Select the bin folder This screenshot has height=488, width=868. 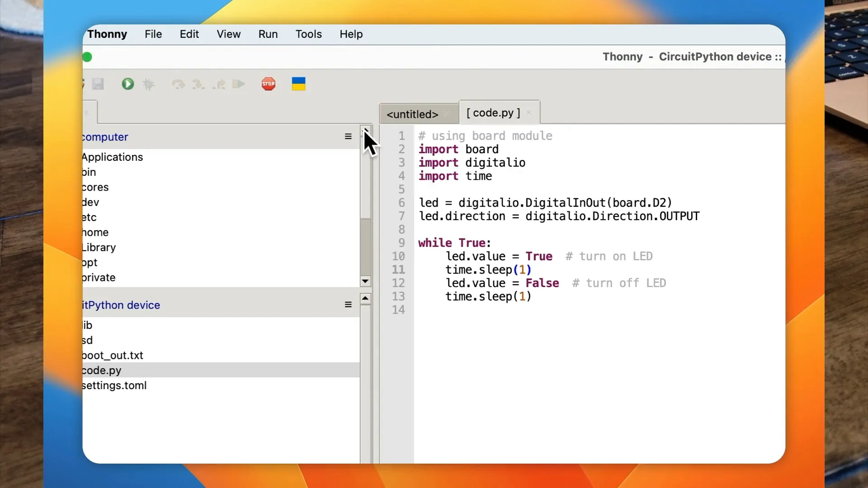point(221,172)
